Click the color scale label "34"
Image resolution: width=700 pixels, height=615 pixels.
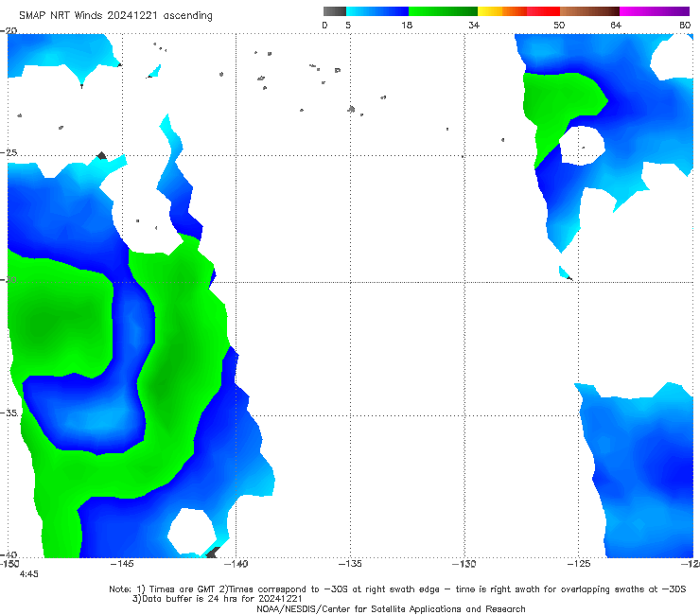474,25
